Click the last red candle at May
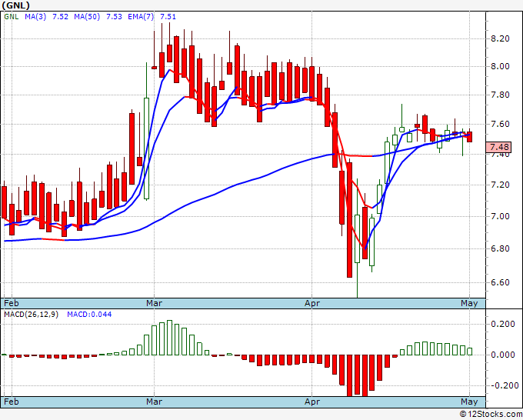The width and height of the screenshot is (523, 420). tap(470, 137)
